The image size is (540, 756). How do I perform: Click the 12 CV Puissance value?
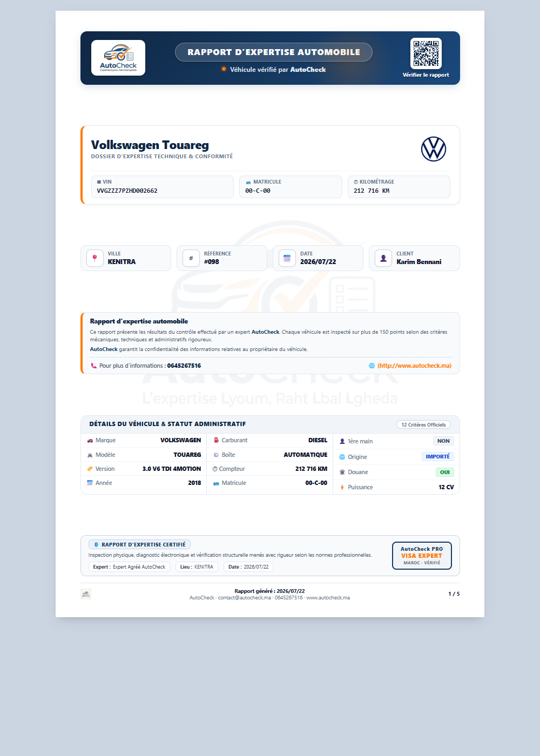point(446,487)
